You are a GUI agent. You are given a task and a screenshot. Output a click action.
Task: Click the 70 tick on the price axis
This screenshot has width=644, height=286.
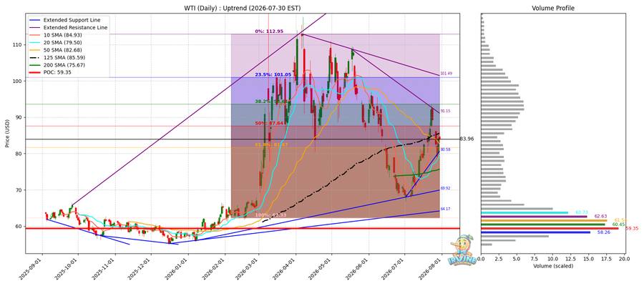pyautogui.click(x=19, y=190)
